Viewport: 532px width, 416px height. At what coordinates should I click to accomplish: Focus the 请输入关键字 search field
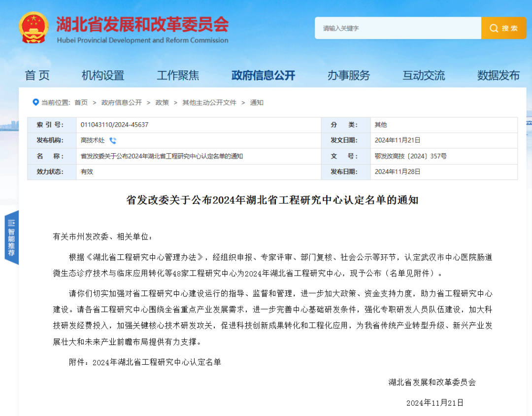(398, 28)
